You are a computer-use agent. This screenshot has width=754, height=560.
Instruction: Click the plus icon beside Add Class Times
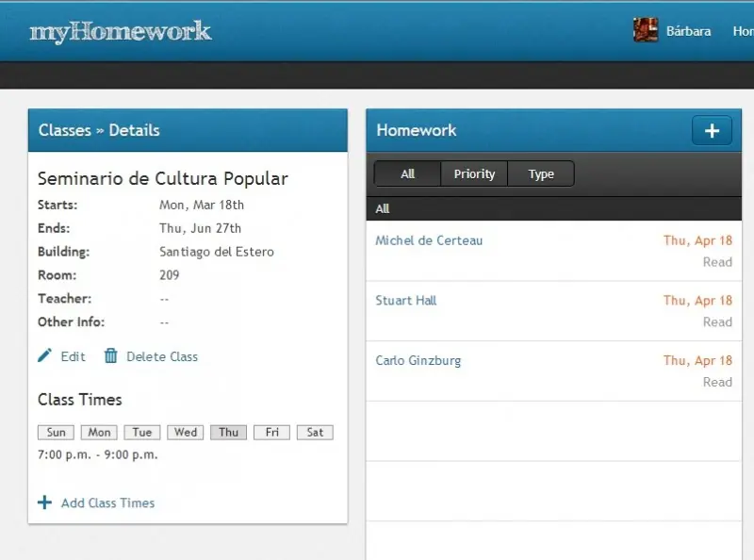point(44,502)
